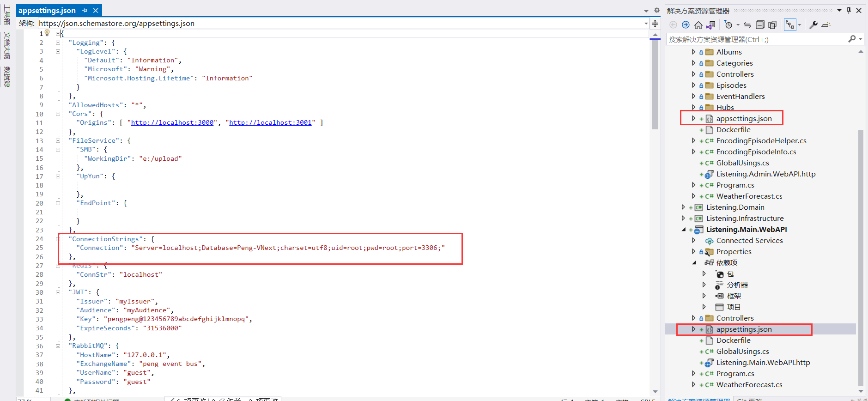Screen dimensions: 868x401
Task: Collapse all items in Solution Explorer
Action: 760,25
